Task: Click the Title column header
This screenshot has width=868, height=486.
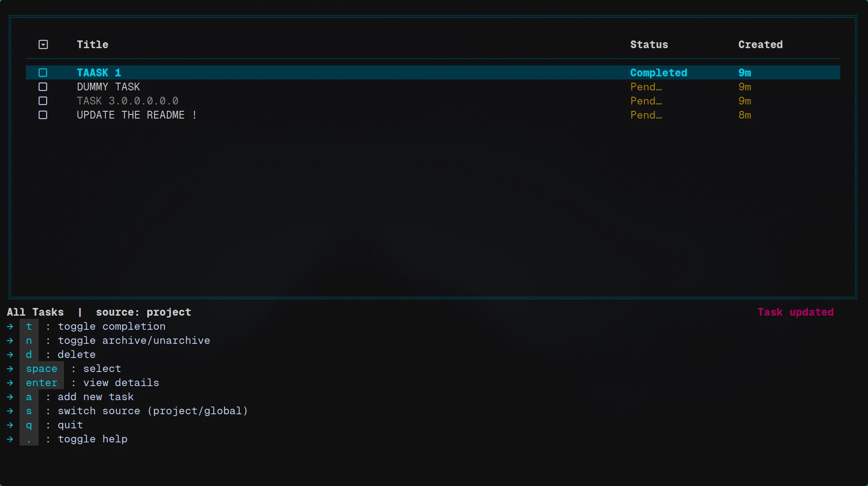Action: [93, 45]
